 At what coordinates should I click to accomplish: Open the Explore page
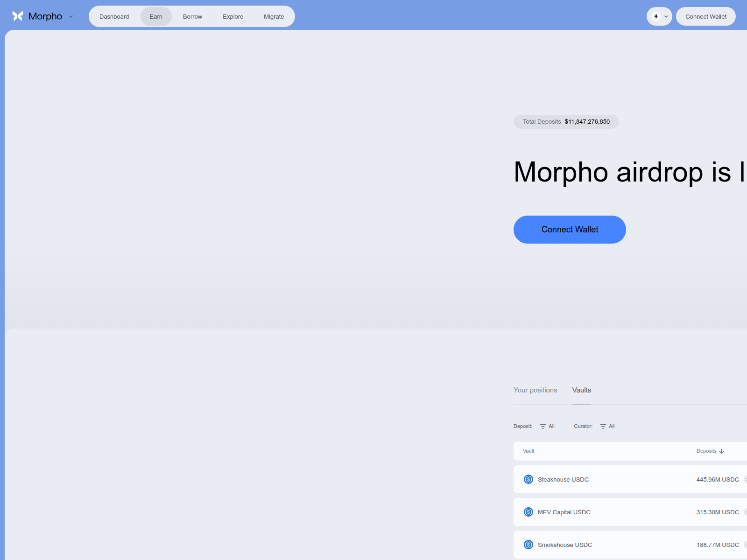point(233,16)
